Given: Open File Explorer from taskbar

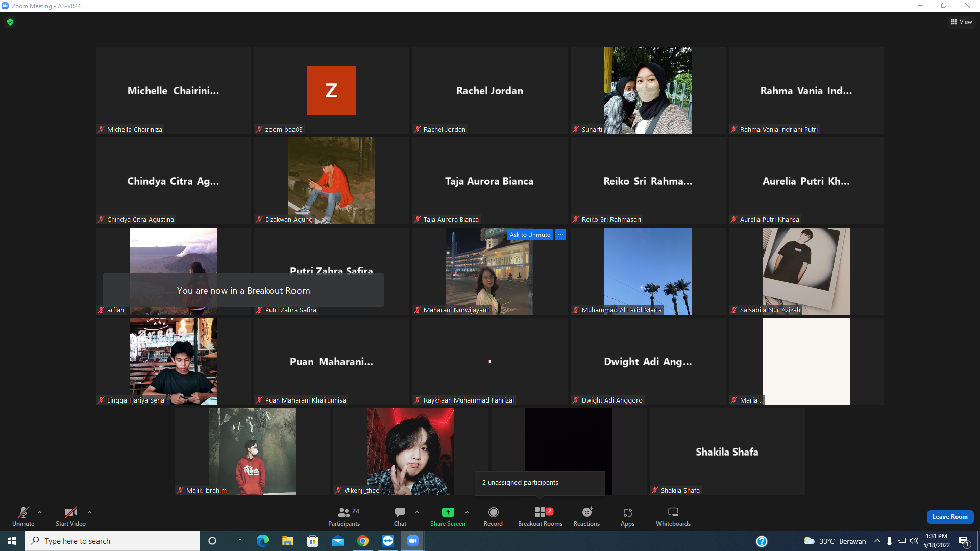Looking at the screenshot, I should pyautogui.click(x=288, y=541).
